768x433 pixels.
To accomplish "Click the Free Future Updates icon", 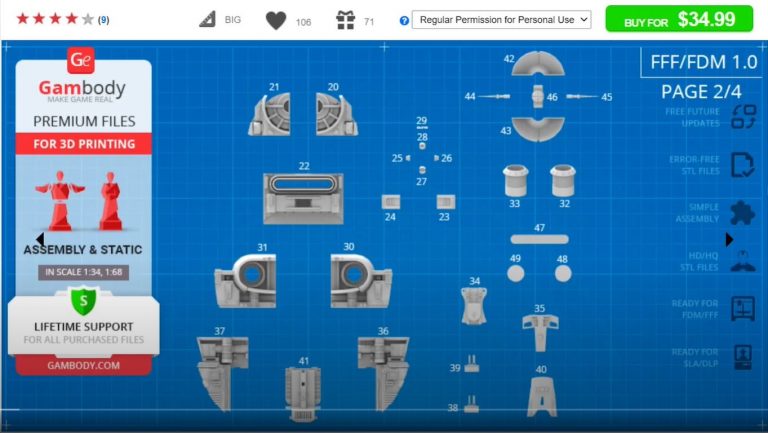I will pos(742,117).
